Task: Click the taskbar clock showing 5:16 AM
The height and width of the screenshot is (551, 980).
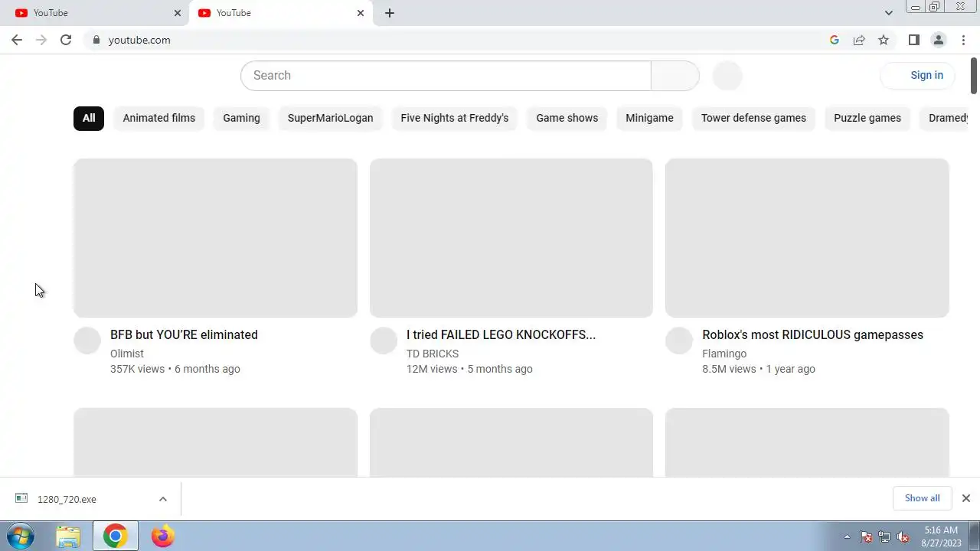Action: coord(941,536)
